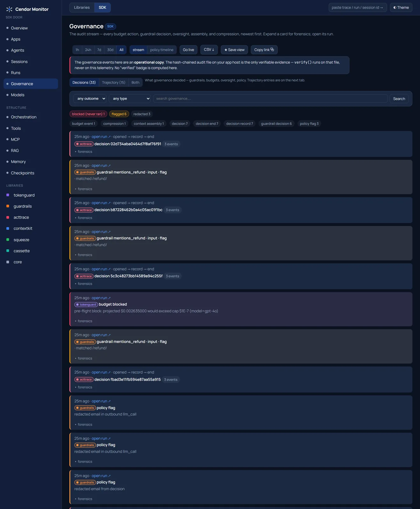This screenshot has width=420, height=509.
Task: Filter by redacted 3 chip
Action: (142, 114)
